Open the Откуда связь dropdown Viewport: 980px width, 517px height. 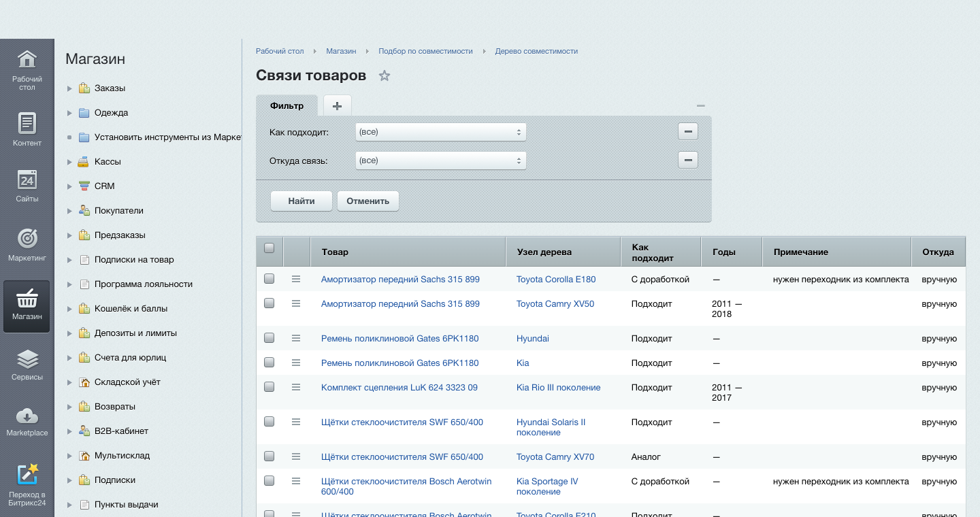click(x=441, y=161)
